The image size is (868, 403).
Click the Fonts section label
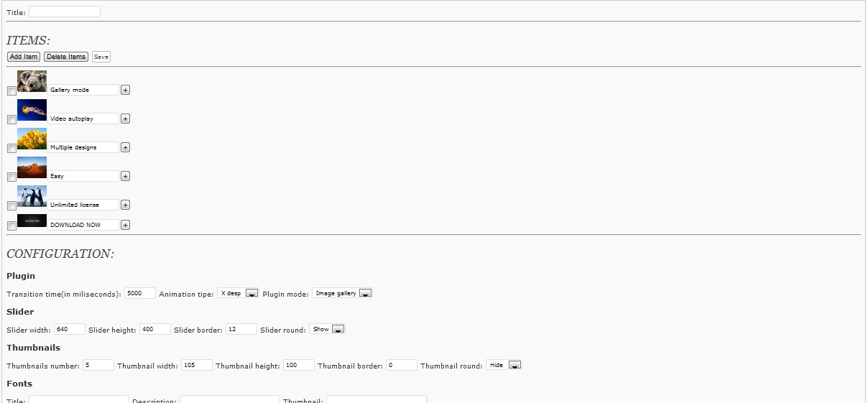(19, 384)
